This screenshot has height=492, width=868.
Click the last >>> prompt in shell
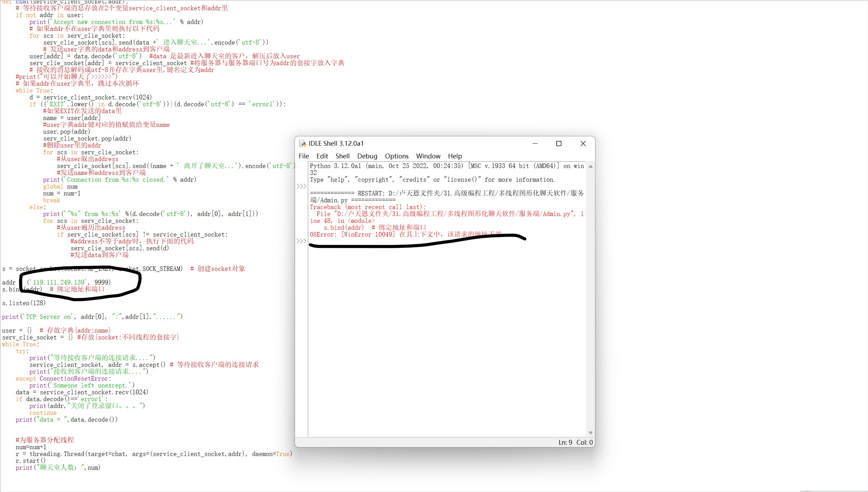point(301,241)
